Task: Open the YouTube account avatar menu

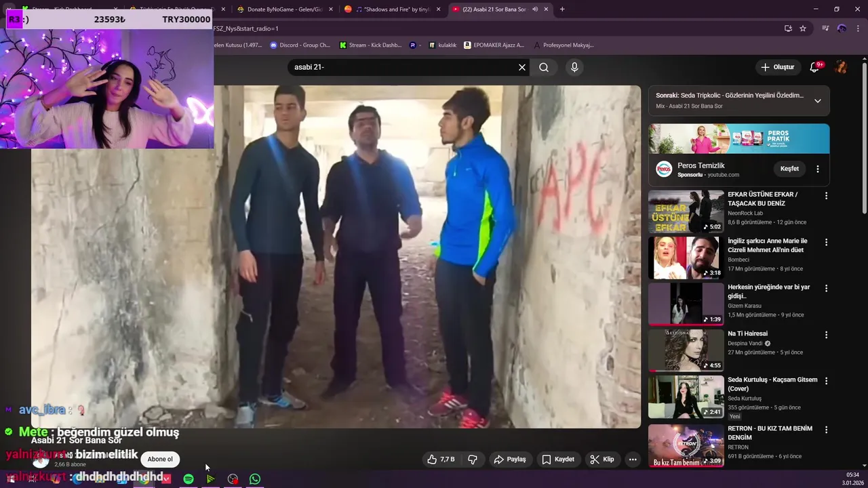Action: (842, 67)
